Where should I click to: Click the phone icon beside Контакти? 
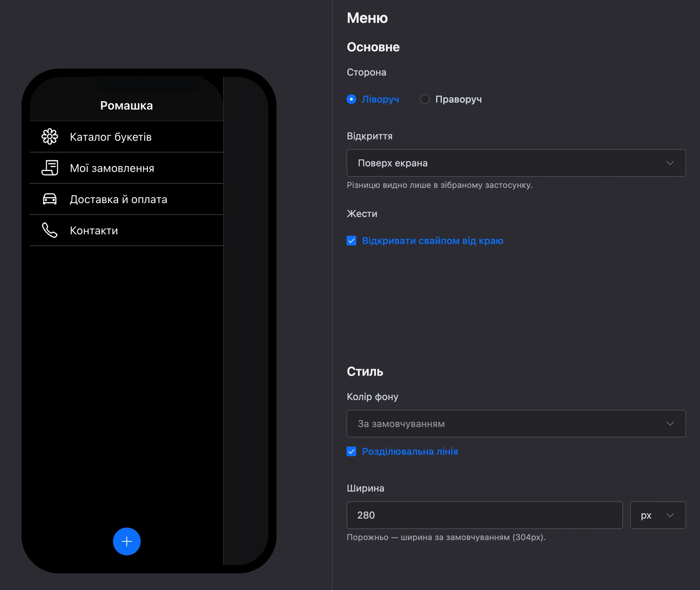coord(50,230)
